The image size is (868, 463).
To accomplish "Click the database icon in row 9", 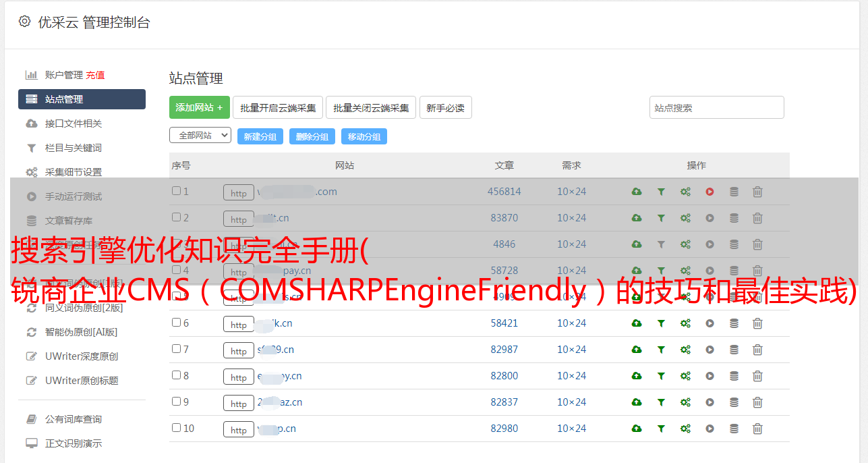I will point(734,402).
